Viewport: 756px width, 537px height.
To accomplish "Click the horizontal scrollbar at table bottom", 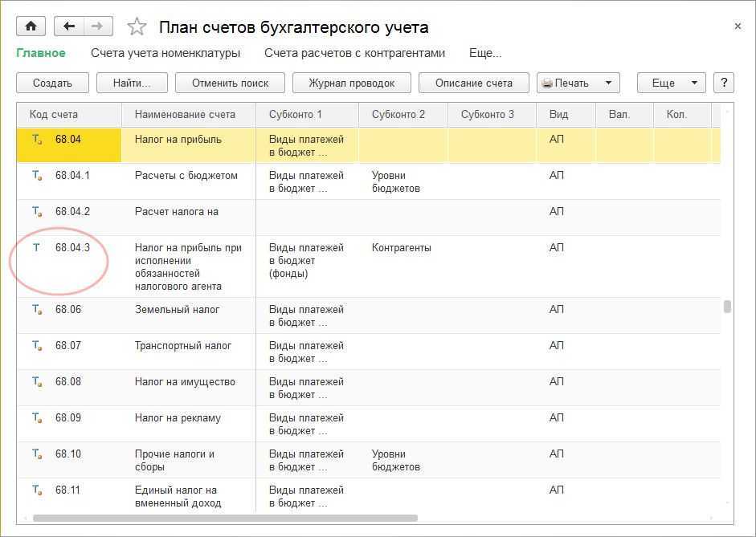I will pyautogui.click(x=225, y=518).
